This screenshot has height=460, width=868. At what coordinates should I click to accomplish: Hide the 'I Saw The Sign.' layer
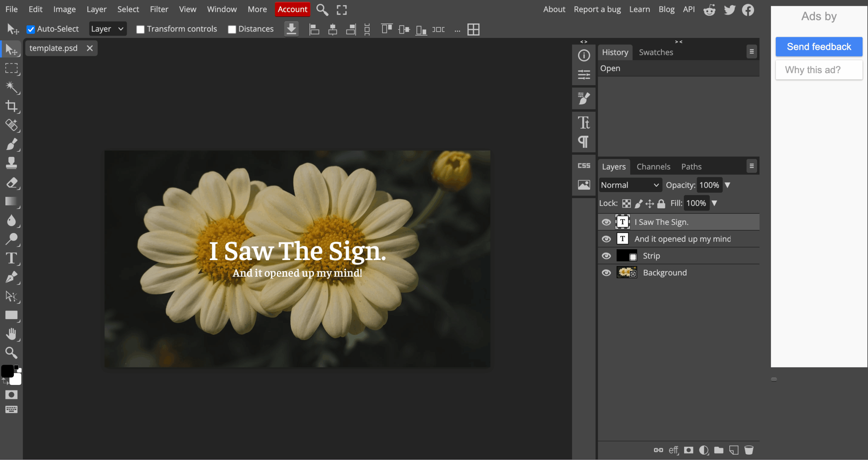click(x=606, y=222)
